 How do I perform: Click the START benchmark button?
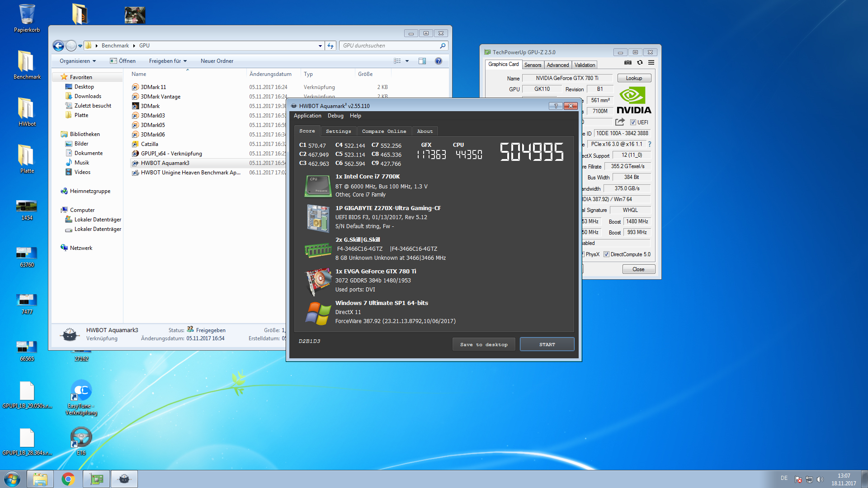547,344
